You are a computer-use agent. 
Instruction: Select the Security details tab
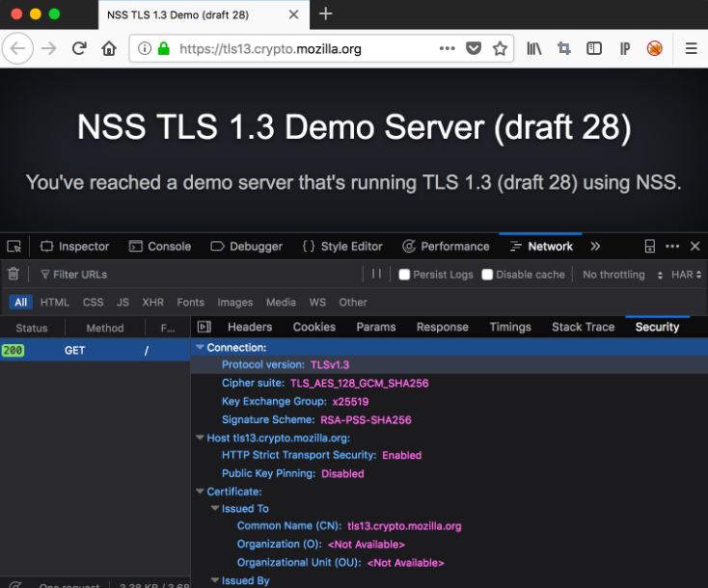coord(657,327)
